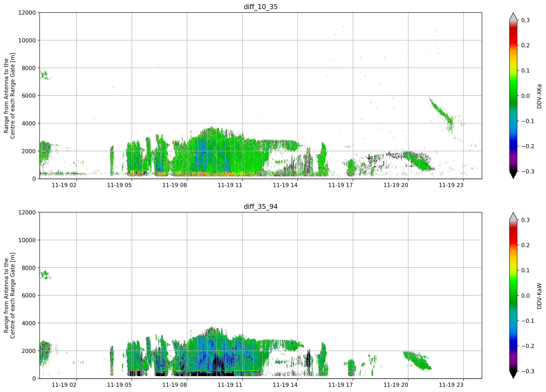Click the y-axis range label of diff_10_35 plot

click(x=9, y=96)
